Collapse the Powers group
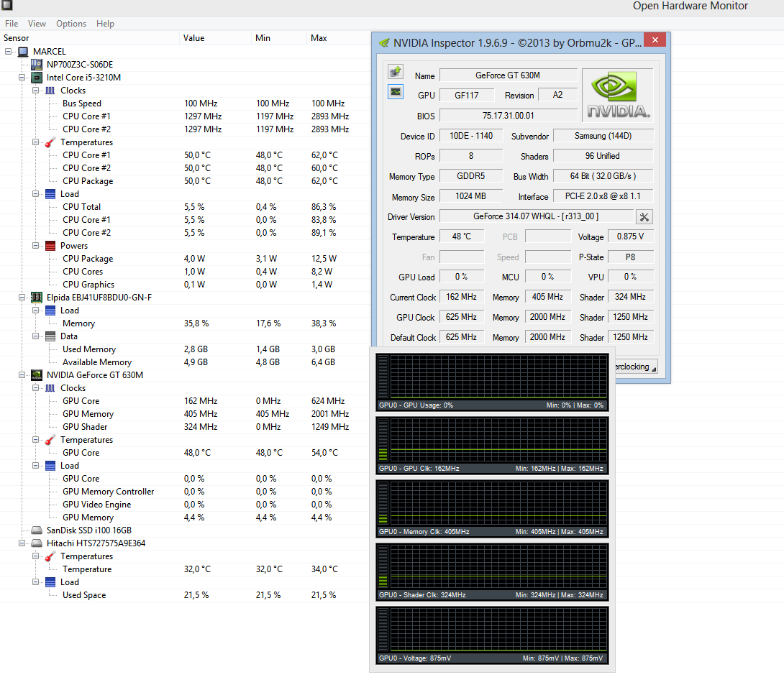The height and width of the screenshot is (685, 784). tap(35, 246)
